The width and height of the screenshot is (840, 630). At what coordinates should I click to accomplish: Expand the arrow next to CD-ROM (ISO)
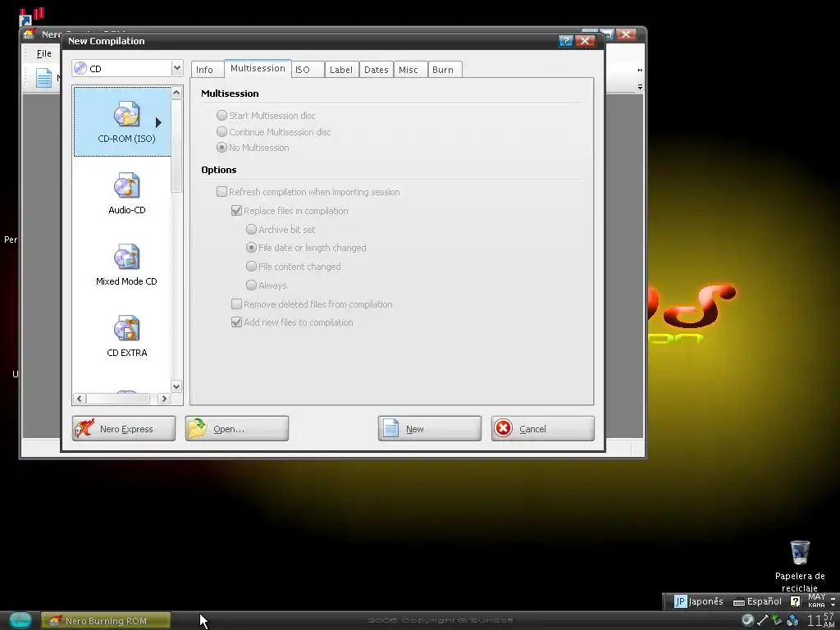tap(158, 123)
